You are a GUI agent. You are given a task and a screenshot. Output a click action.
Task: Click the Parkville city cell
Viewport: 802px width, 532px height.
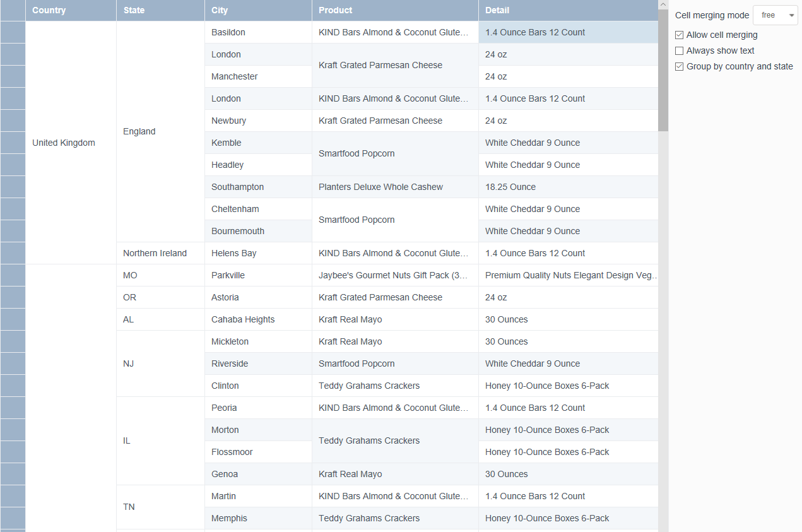point(258,275)
